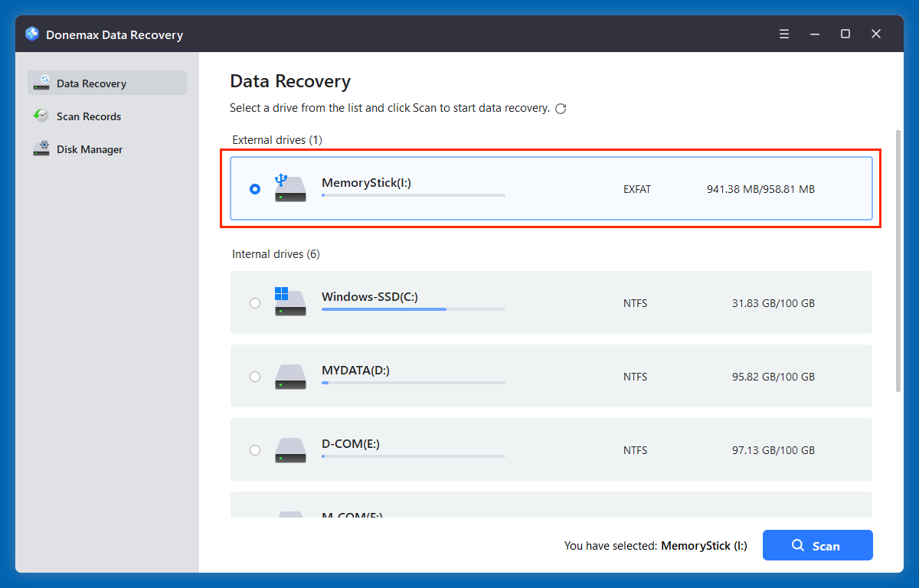Select the MYDATA(D:) radio button

pos(255,376)
